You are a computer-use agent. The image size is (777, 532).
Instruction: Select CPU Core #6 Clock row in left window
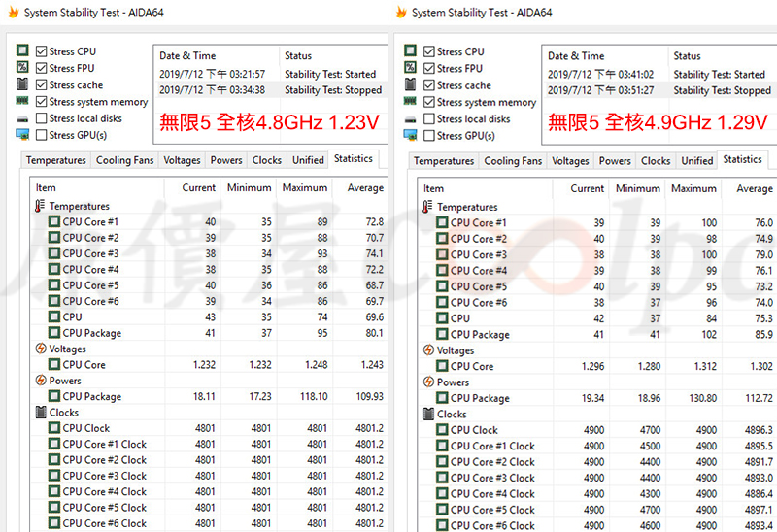pyautogui.click(x=209, y=523)
